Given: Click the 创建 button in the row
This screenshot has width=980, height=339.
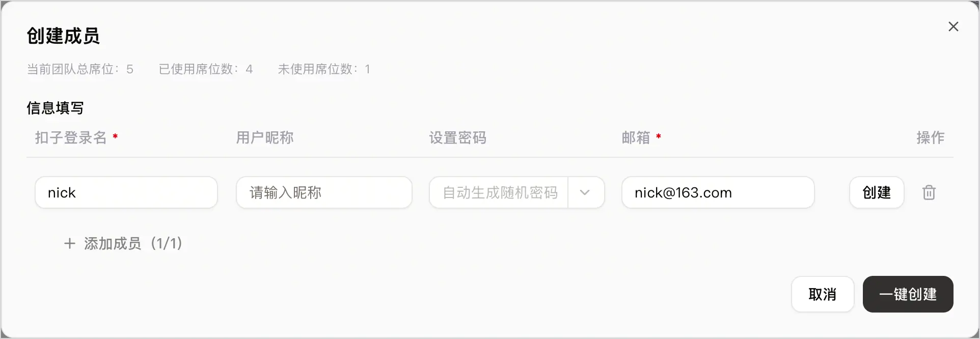Looking at the screenshot, I should (x=877, y=192).
